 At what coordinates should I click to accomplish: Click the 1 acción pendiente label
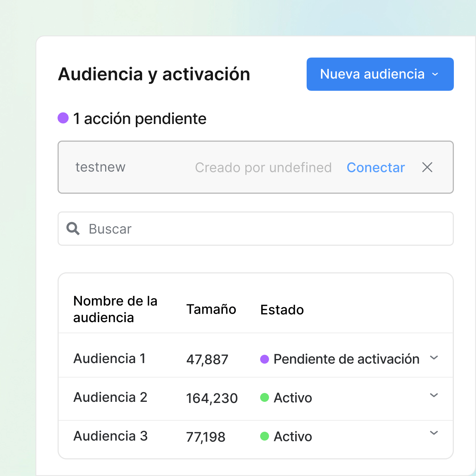pyautogui.click(x=139, y=118)
